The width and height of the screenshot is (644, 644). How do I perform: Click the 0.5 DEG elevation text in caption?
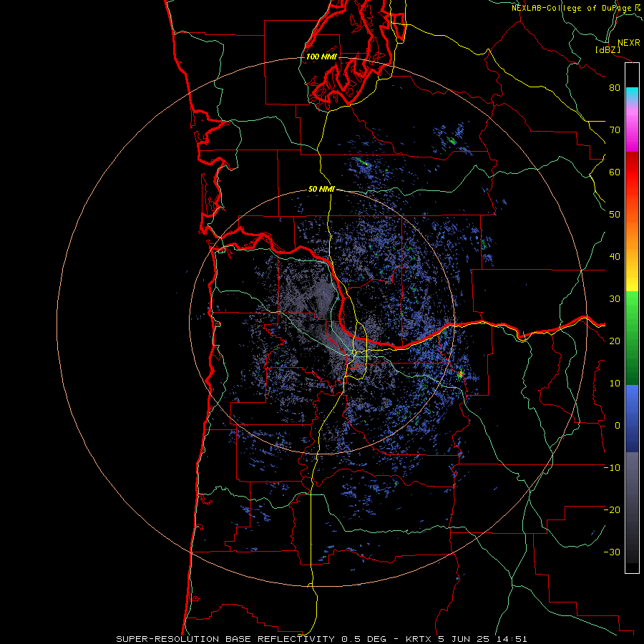coord(364,639)
